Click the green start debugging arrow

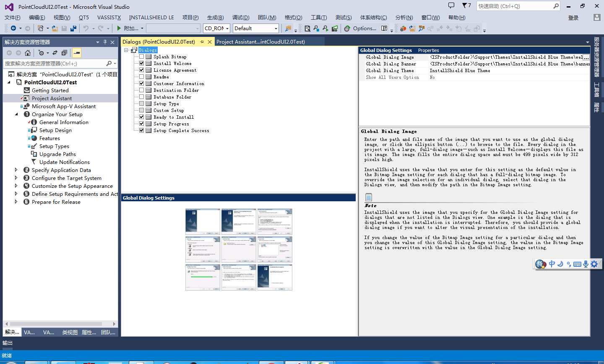coord(119,28)
